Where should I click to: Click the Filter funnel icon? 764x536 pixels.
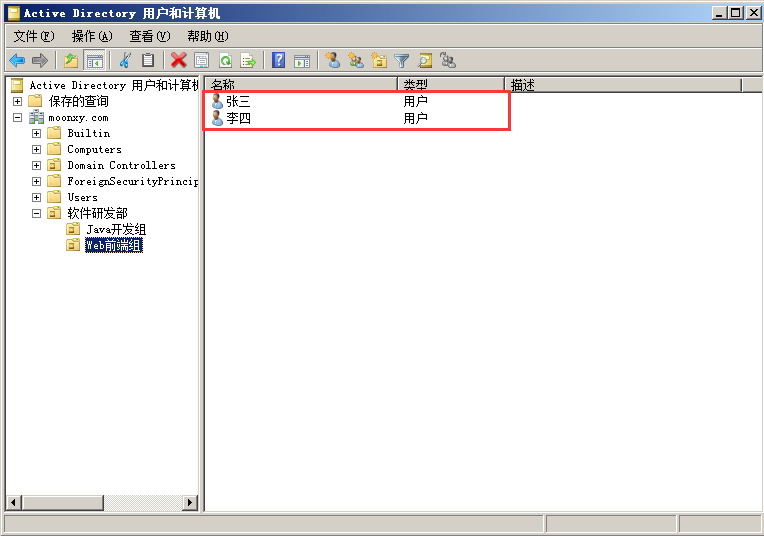coord(401,61)
